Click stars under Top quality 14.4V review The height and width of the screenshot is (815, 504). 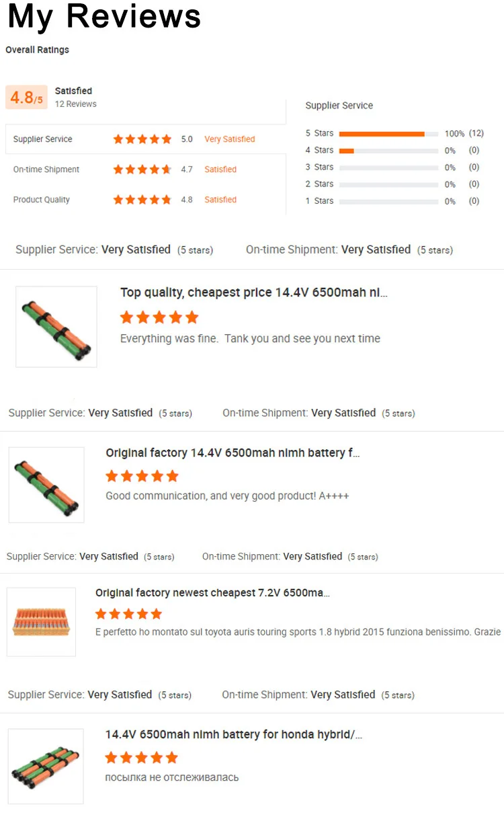pos(159,317)
